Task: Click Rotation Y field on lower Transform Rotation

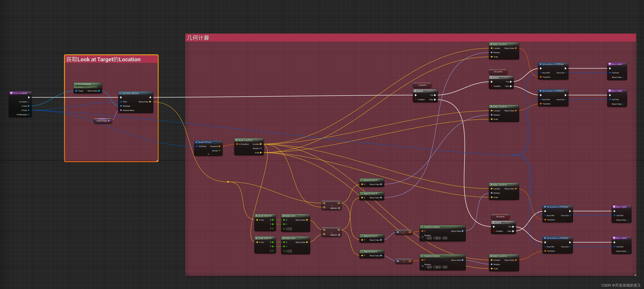Action: pos(437,267)
